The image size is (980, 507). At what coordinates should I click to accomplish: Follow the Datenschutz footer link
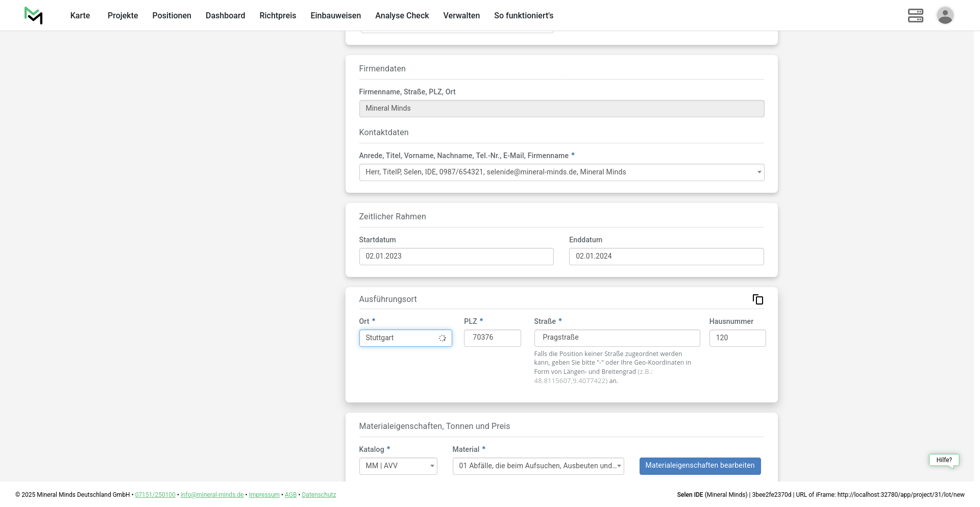[x=318, y=495]
